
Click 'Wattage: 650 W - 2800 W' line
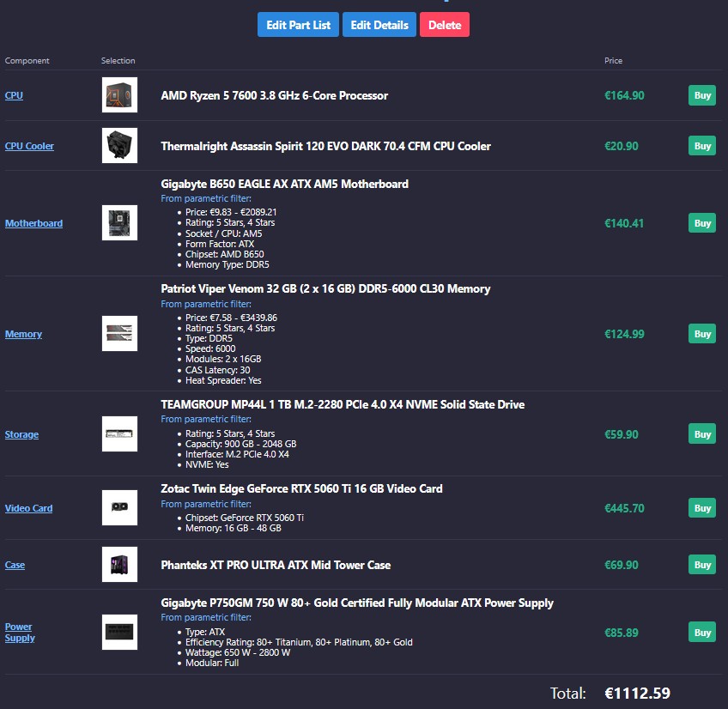(x=238, y=652)
